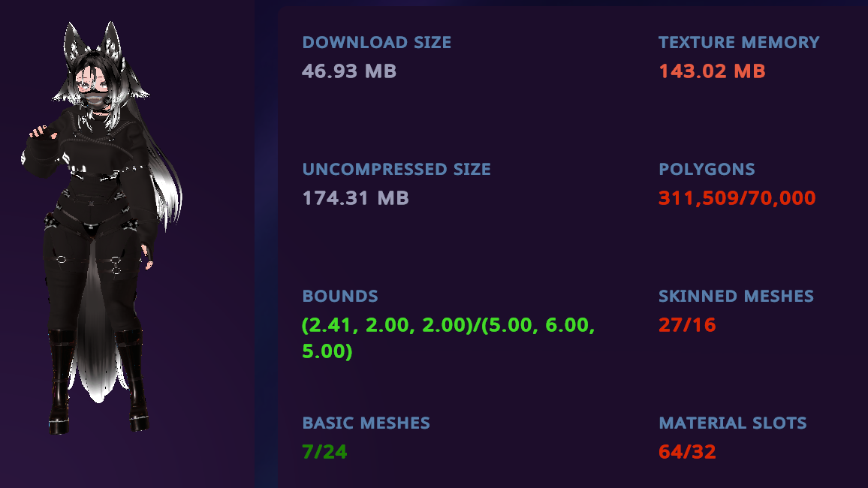This screenshot has width=868, height=488.
Task: Select the 7/24 basic meshes value
Action: coord(324,452)
